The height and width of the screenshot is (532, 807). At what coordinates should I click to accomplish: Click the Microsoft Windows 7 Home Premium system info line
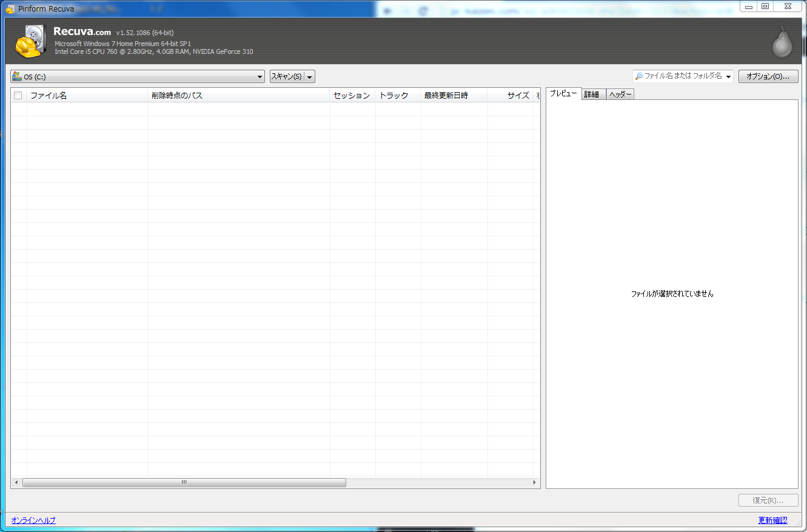click(123, 44)
